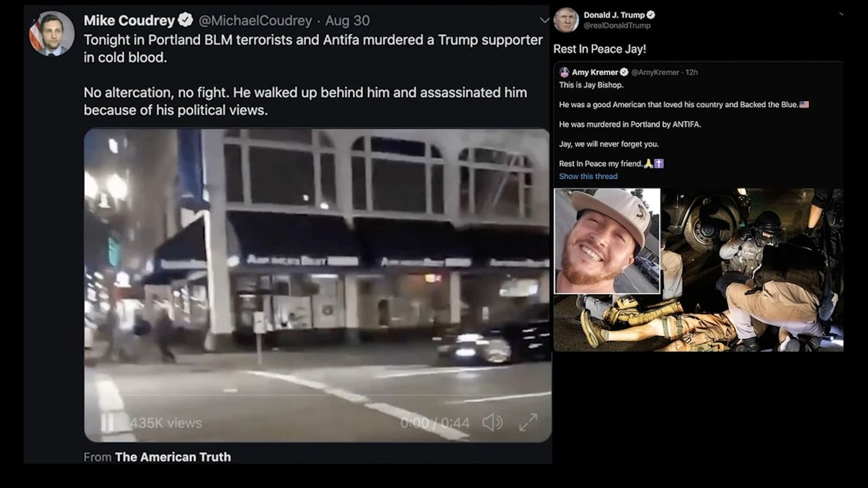868x488 pixels.
Task: Click the verified badge beside Donald J. Trump
Action: pyautogui.click(x=651, y=15)
